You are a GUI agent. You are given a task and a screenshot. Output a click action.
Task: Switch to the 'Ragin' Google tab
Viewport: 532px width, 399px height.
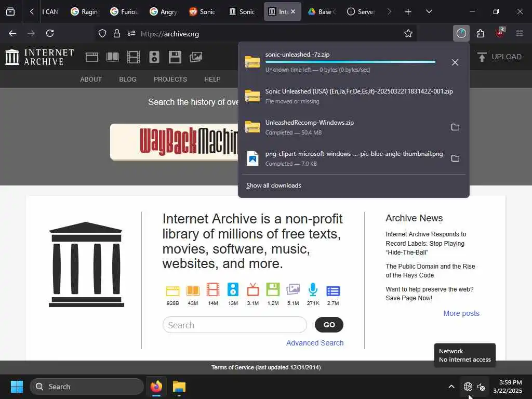(85, 11)
